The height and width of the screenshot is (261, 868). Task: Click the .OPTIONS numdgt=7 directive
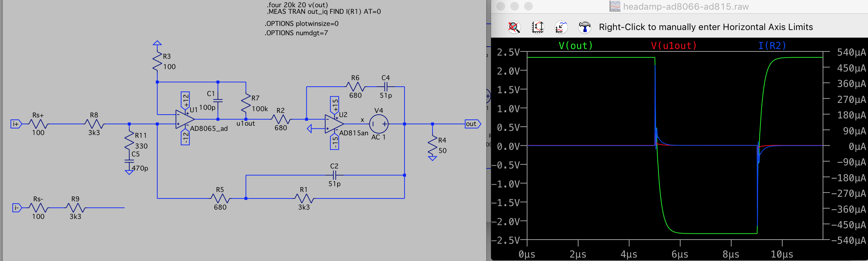(296, 33)
